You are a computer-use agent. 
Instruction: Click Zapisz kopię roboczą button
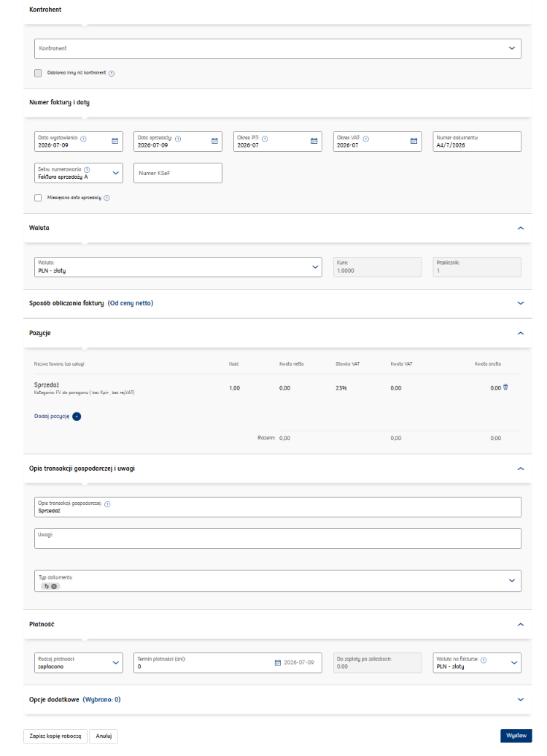click(55, 736)
